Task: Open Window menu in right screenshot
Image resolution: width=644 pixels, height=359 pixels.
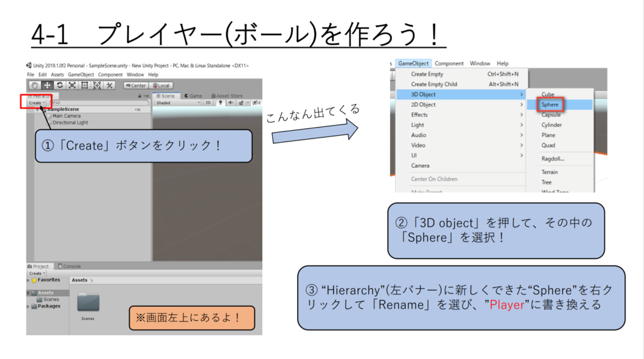Action: point(480,64)
